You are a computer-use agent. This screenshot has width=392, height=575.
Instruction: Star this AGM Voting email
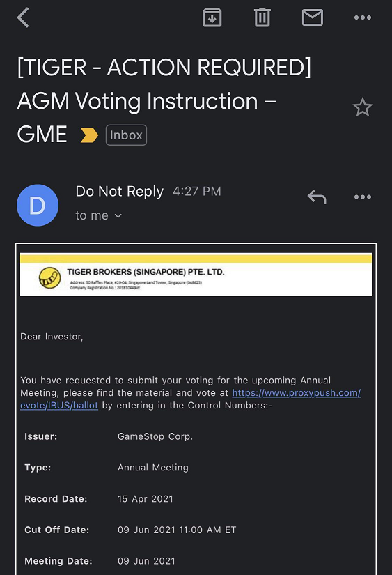click(363, 107)
